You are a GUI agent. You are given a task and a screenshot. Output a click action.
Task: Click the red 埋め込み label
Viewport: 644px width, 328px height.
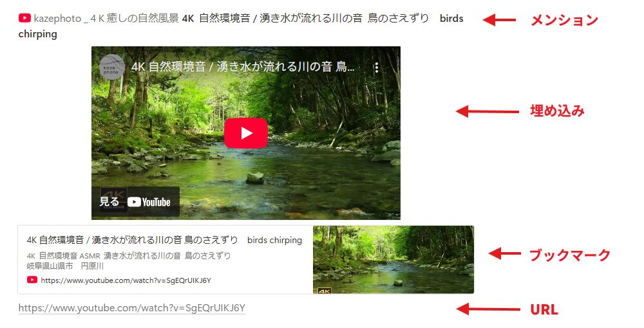pyautogui.click(x=557, y=111)
